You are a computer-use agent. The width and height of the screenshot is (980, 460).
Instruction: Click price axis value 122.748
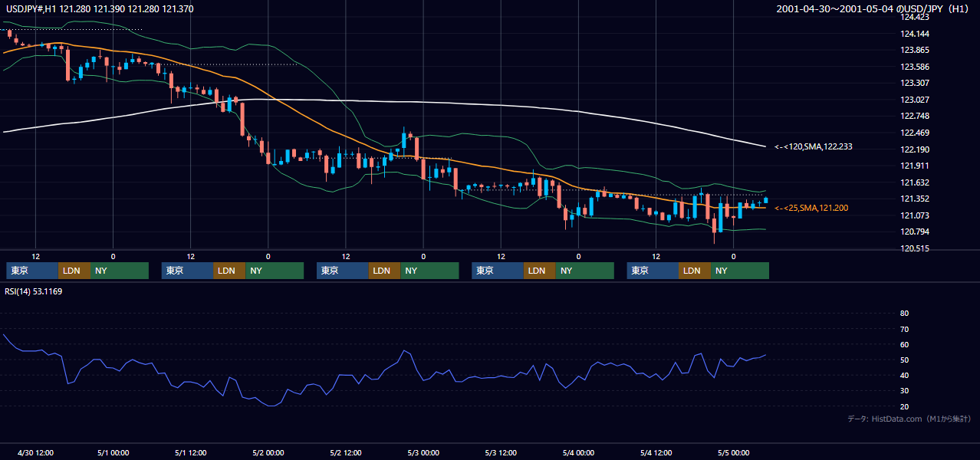pos(915,116)
